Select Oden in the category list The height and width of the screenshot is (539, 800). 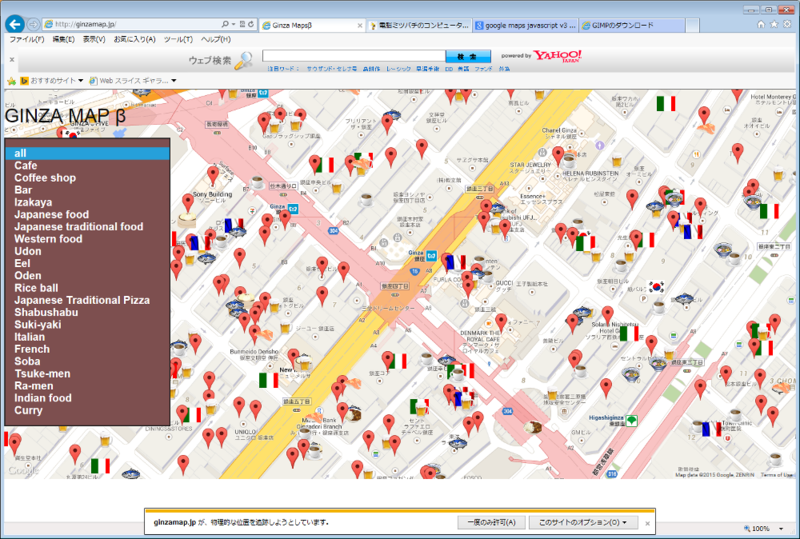87,276
